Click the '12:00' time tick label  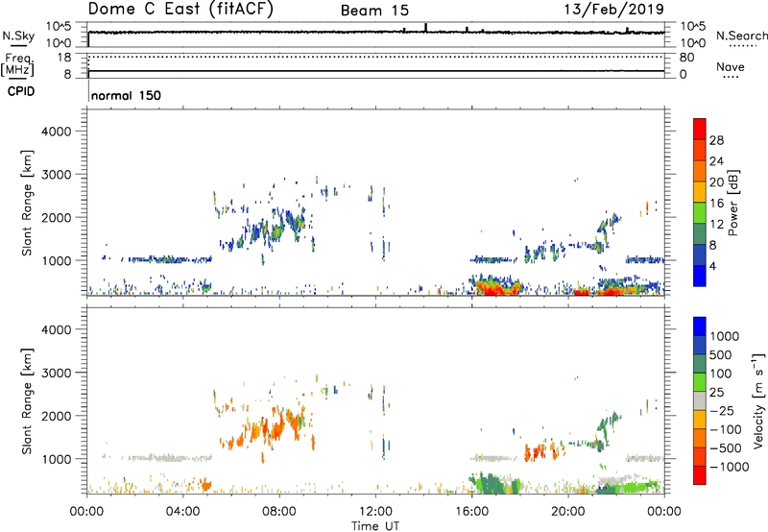[375, 512]
